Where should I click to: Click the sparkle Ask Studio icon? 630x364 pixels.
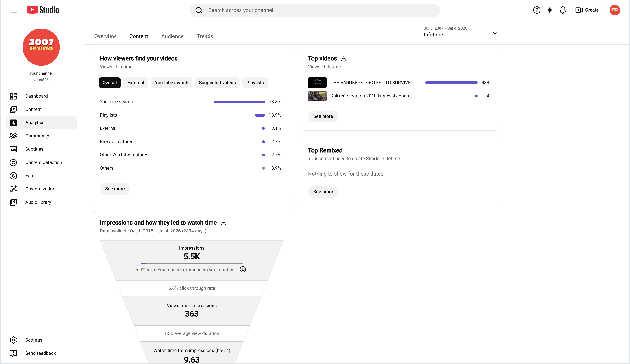click(x=549, y=10)
